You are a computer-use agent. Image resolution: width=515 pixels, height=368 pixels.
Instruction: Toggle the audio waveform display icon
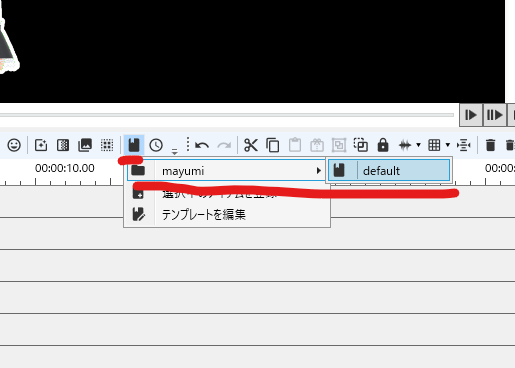405,145
